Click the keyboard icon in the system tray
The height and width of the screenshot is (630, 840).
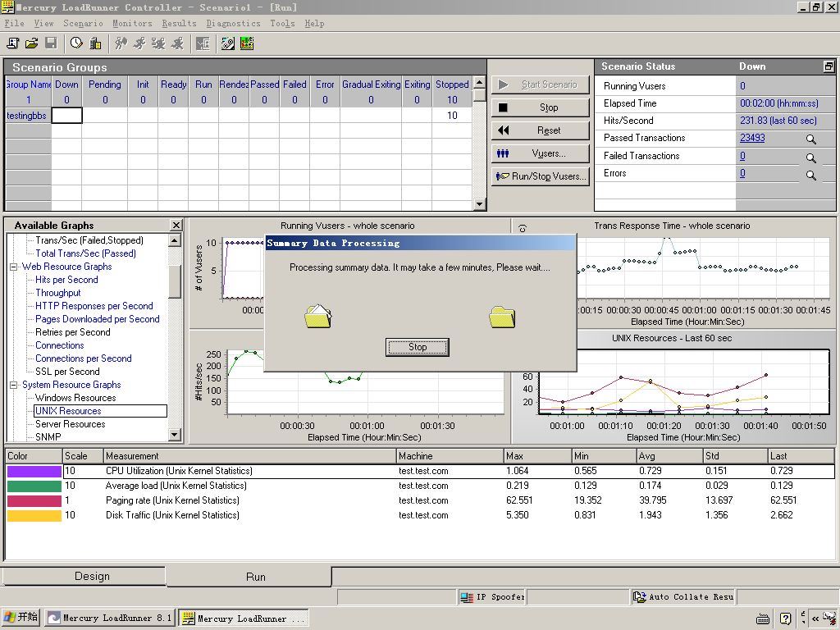tap(763, 619)
